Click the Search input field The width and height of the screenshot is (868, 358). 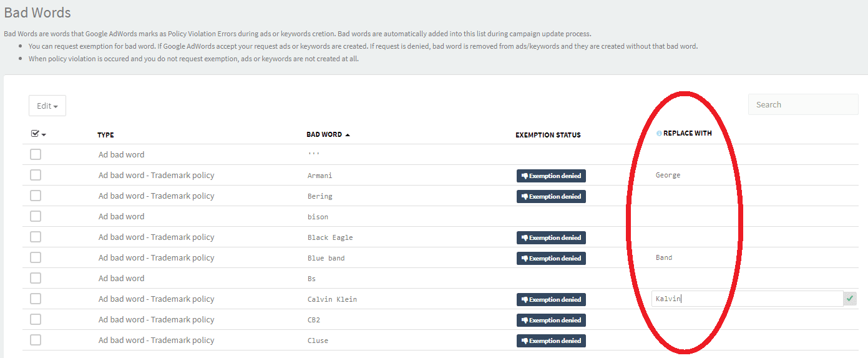802,105
